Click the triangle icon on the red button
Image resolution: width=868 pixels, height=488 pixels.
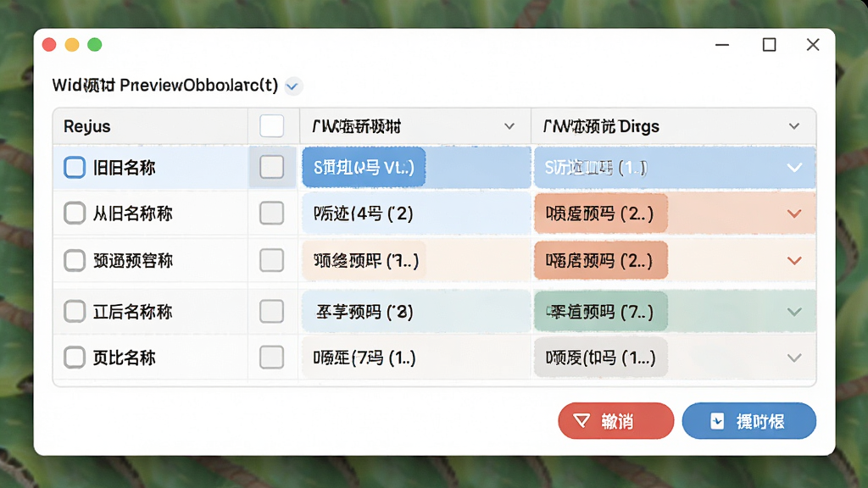581,421
